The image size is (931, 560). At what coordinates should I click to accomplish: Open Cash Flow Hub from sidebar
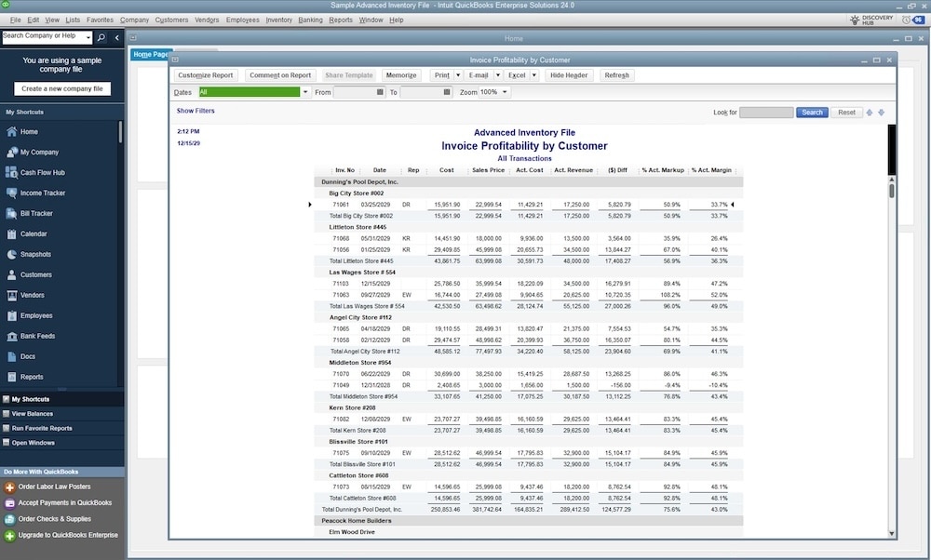45,173
